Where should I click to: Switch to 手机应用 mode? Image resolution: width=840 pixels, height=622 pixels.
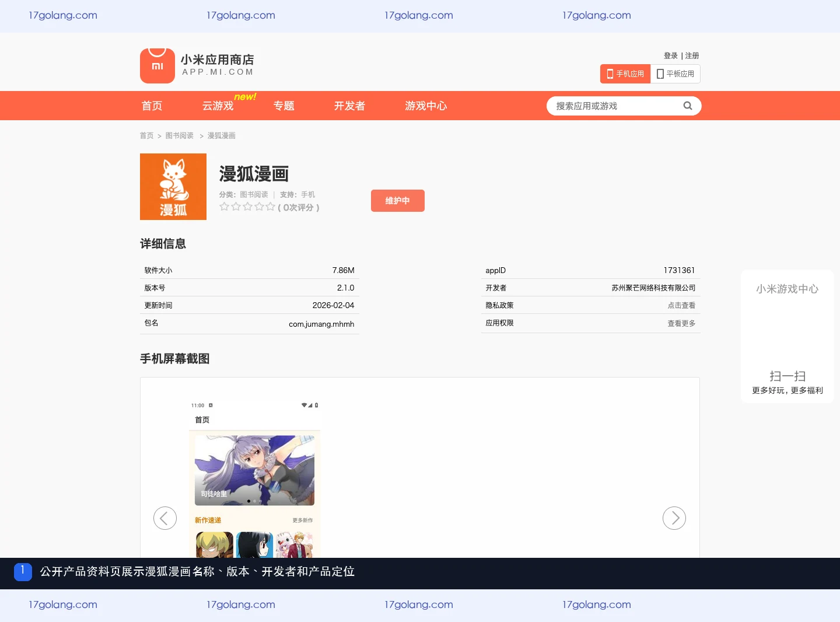[x=625, y=74]
